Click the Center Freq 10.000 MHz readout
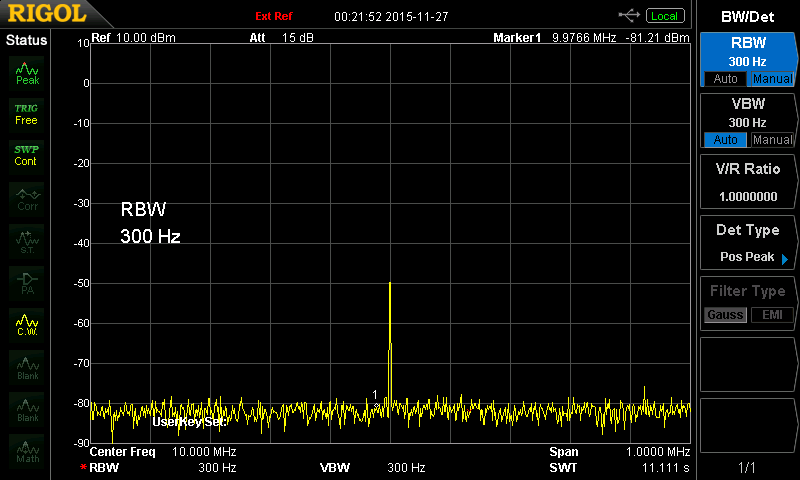Screen dimensions: 800x480 point(163,452)
